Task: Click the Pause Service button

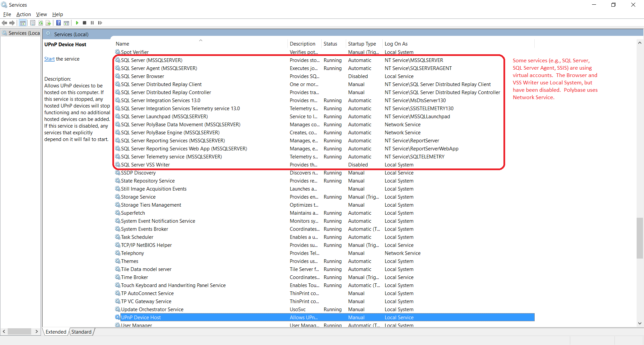Action: coord(92,23)
